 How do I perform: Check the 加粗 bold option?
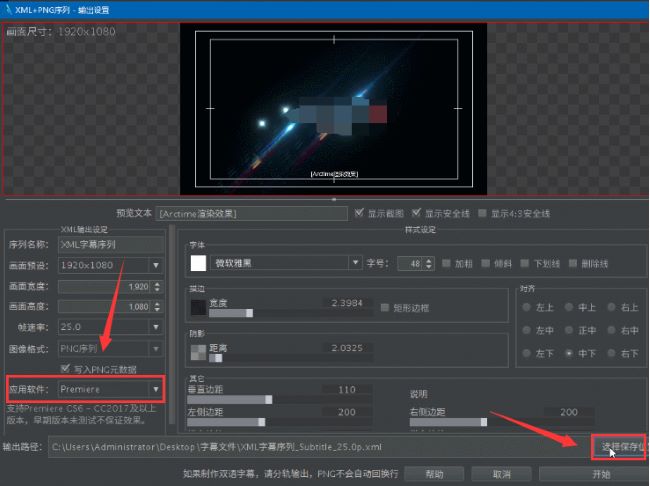(446, 263)
